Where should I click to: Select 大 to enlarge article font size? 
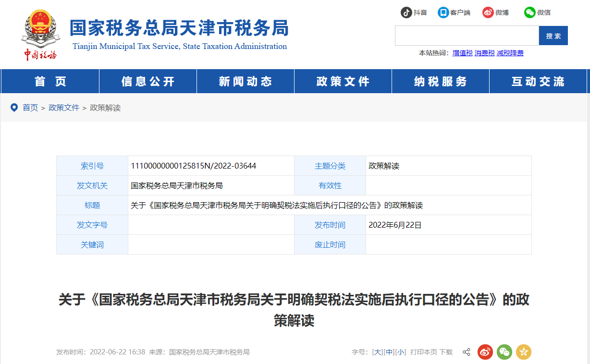coord(378,352)
